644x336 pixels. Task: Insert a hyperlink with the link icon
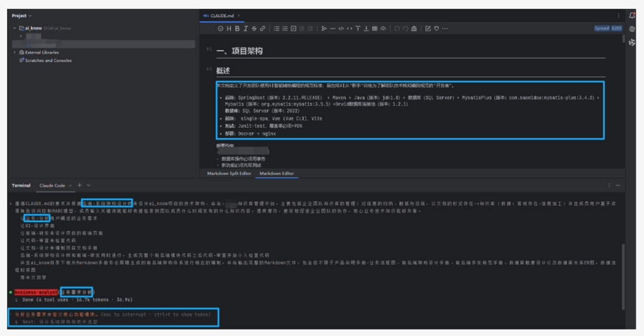pos(262,29)
